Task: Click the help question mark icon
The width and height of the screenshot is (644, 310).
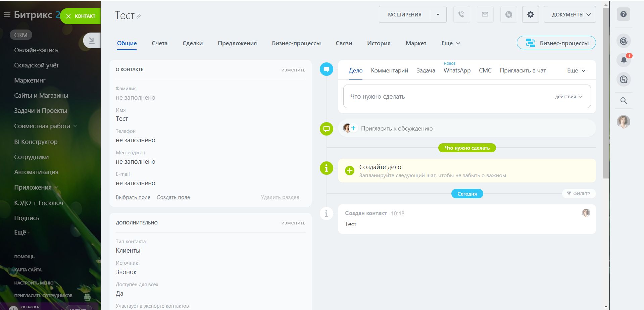Action: point(623,14)
